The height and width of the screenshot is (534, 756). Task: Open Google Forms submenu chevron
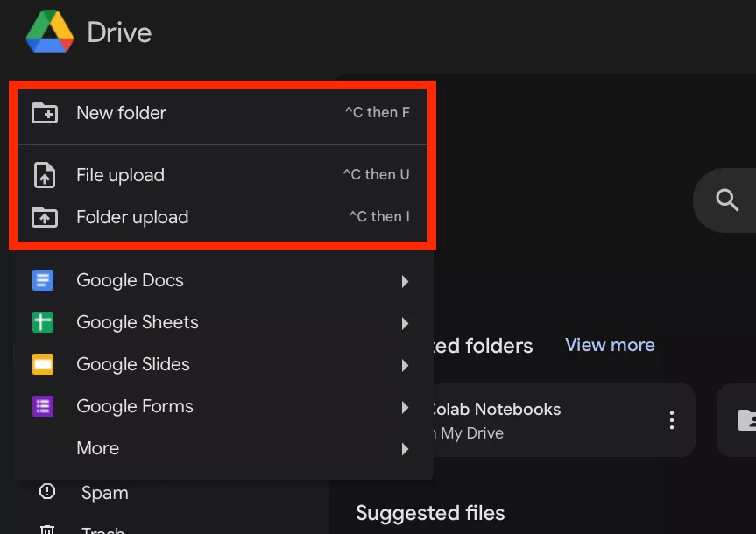(405, 407)
